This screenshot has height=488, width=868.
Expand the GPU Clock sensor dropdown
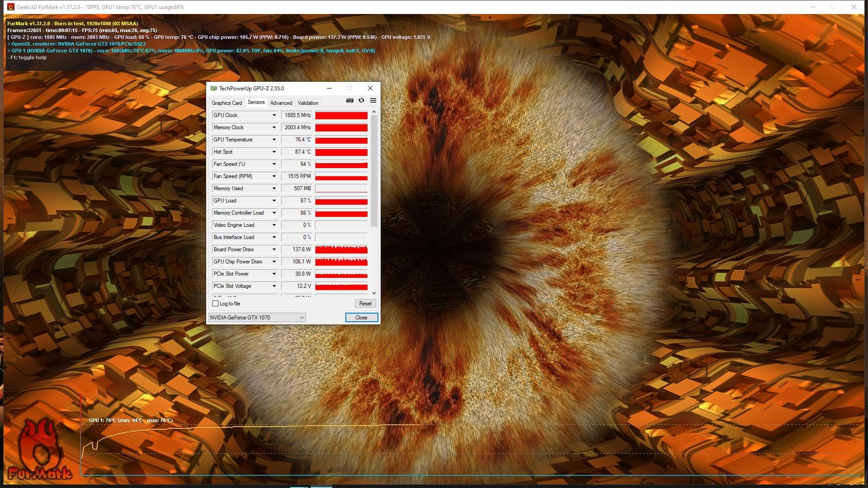coord(274,115)
